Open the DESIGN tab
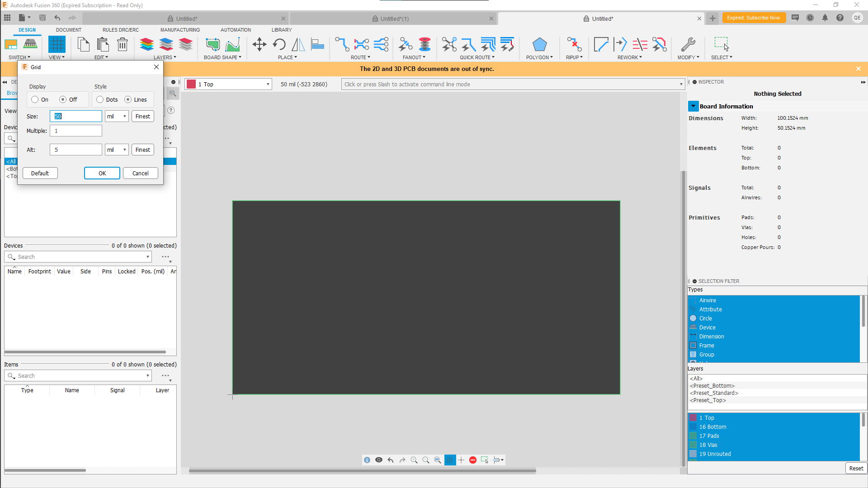The height and width of the screenshot is (488, 868). click(x=26, y=30)
